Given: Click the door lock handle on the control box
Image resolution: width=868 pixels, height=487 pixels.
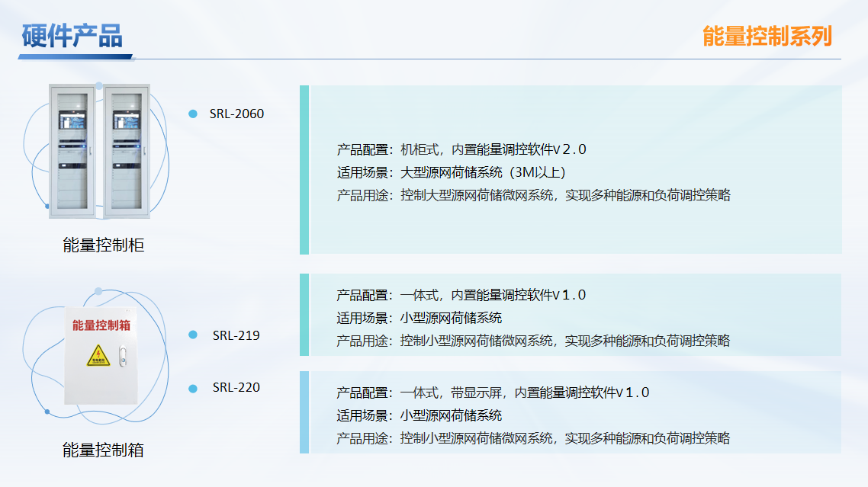Looking at the screenshot, I should click(x=123, y=355).
